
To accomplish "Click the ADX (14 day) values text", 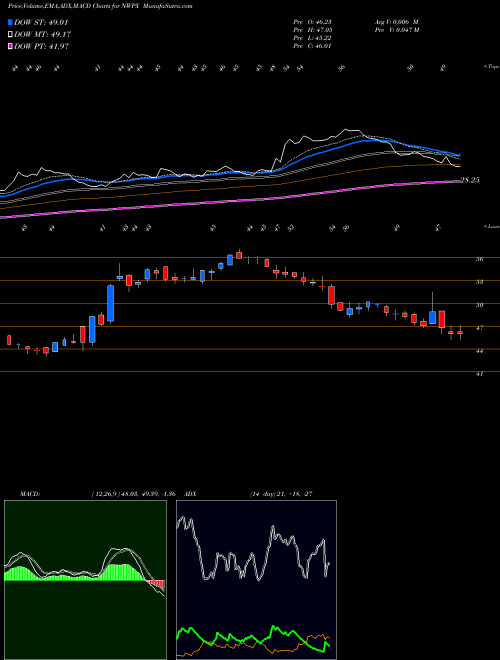I will click(x=281, y=494).
